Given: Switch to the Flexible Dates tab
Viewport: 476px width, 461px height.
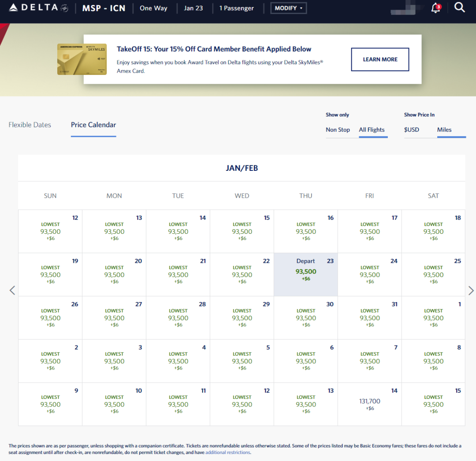Looking at the screenshot, I should (30, 125).
